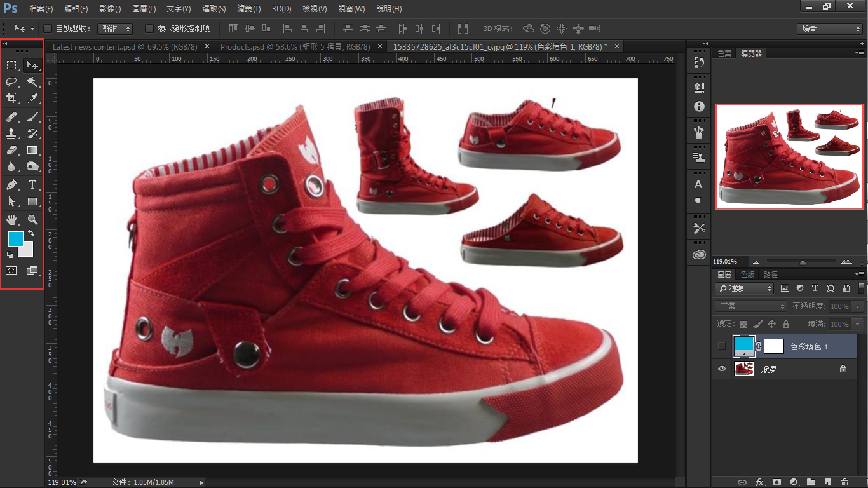Open the Character panel icon
Image resolution: width=868 pixels, height=488 pixels.
coord(699,184)
